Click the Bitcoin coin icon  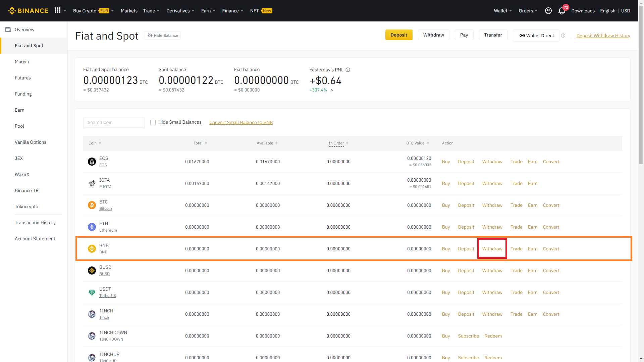pyautogui.click(x=92, y=205)
